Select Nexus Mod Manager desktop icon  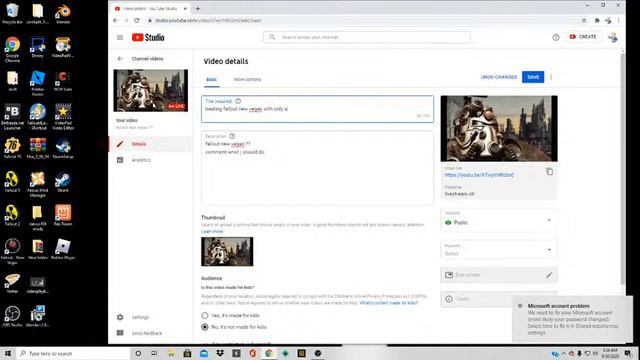(38, 184)
